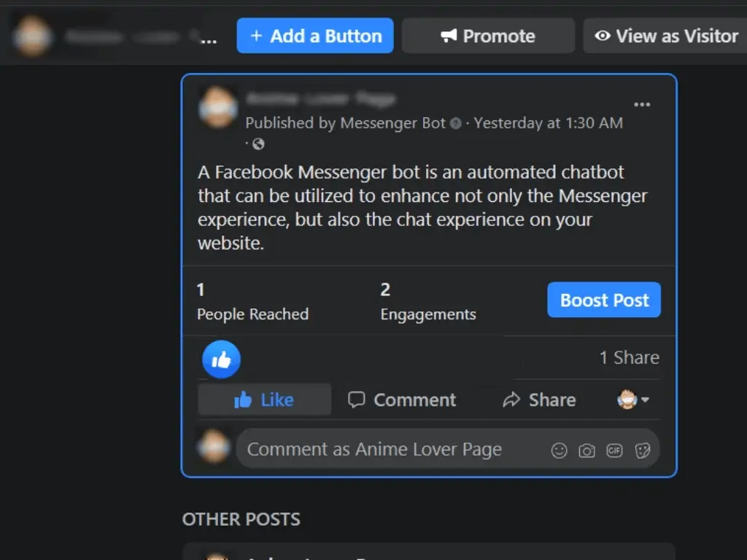The image size is (747, 560).
Task: Open the sticker picker in comment box
Action: [643, 450]
